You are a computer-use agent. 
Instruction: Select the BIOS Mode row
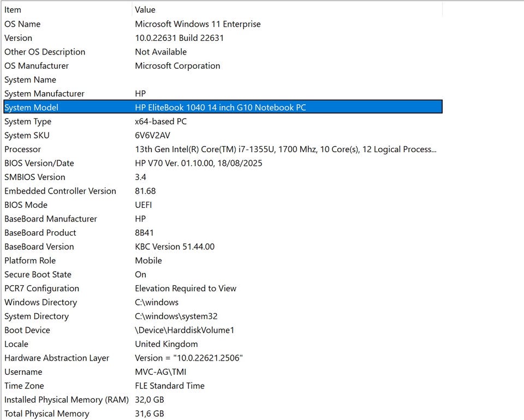click(223, 205)
